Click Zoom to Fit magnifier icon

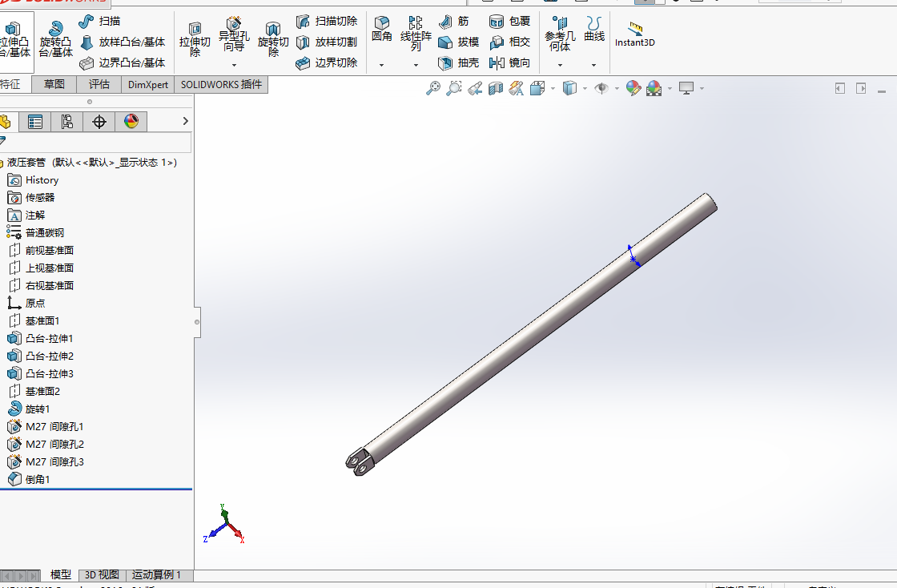pyautogui.click(x=433, y=88)
